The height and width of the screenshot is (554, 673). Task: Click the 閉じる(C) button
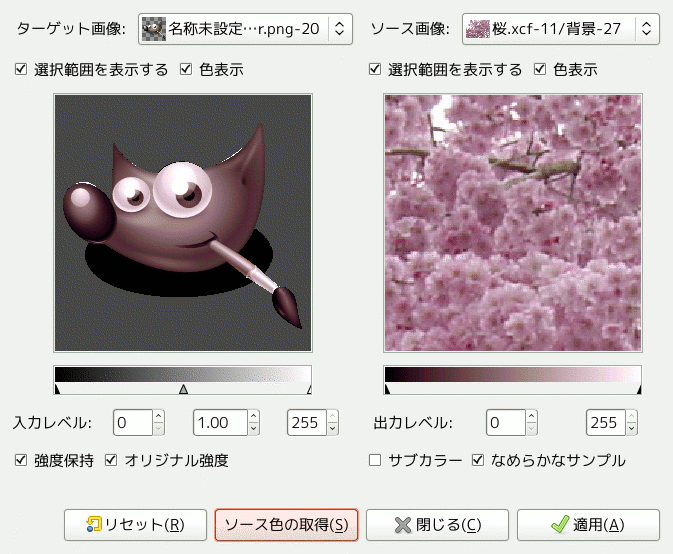click(437, 525)
